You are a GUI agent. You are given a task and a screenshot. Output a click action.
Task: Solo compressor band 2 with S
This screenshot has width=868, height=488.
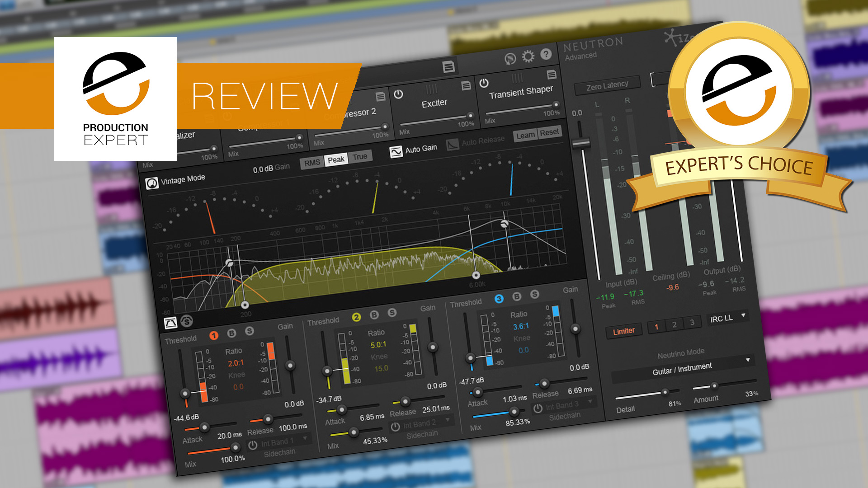pyautogui.click(x=392, y=312)
